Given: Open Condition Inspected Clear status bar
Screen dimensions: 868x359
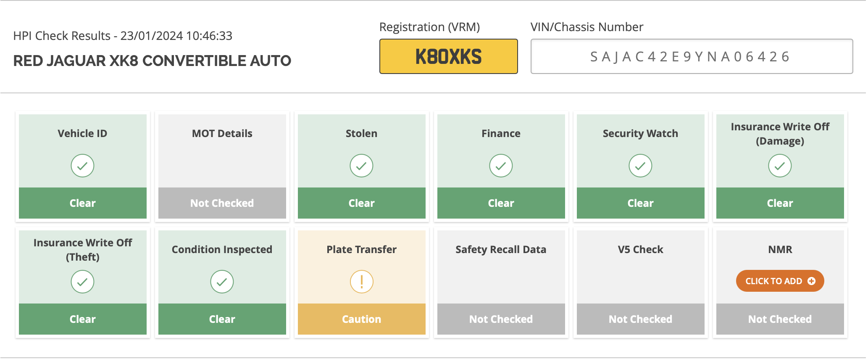Looking at the screenshot, I should click(x=222, y=319).
